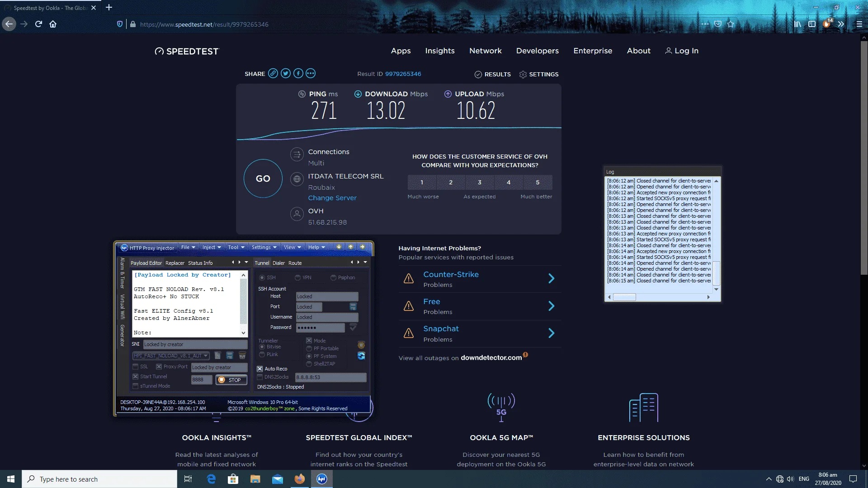This screenshot has width=868, height=488.
Task: Open File Explorer from taskbar
Action: tap(255, 479)
